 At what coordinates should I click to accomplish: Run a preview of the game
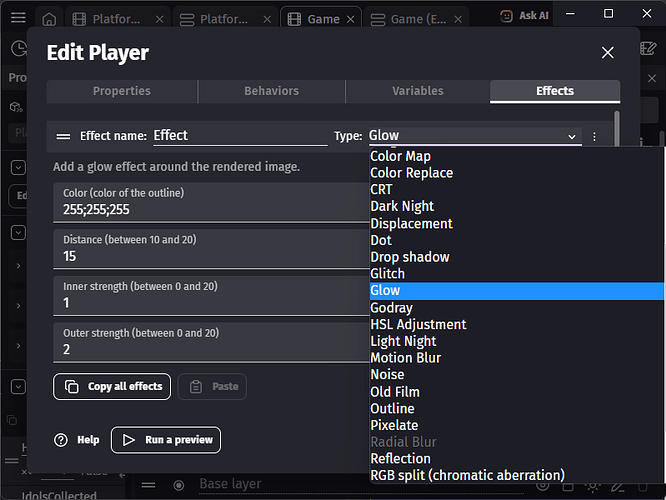pos(166,440)
